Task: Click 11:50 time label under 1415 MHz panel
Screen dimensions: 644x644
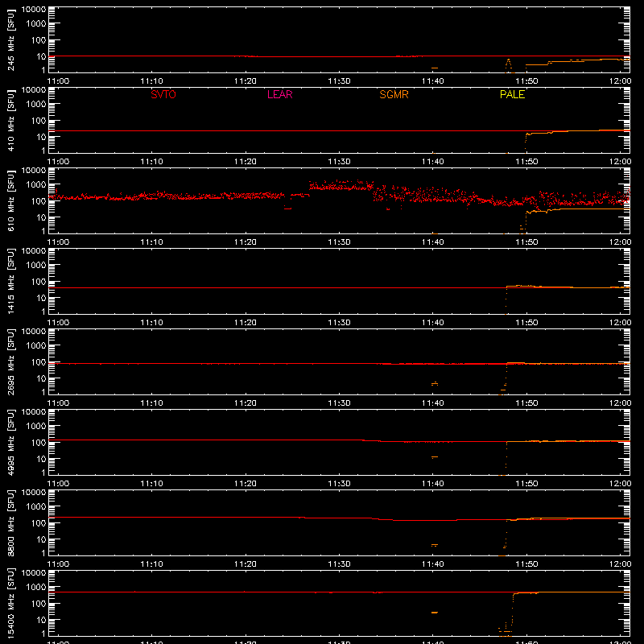Action: click(x=526, y=323)
